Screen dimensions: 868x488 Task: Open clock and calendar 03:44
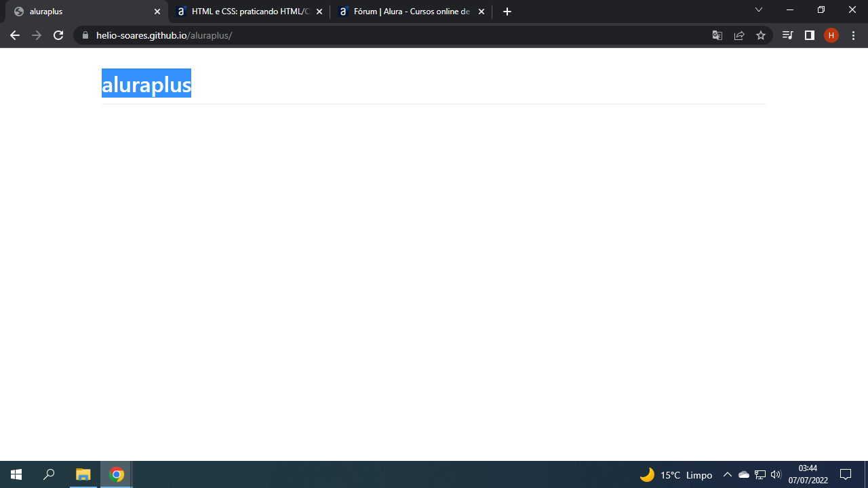808,474
